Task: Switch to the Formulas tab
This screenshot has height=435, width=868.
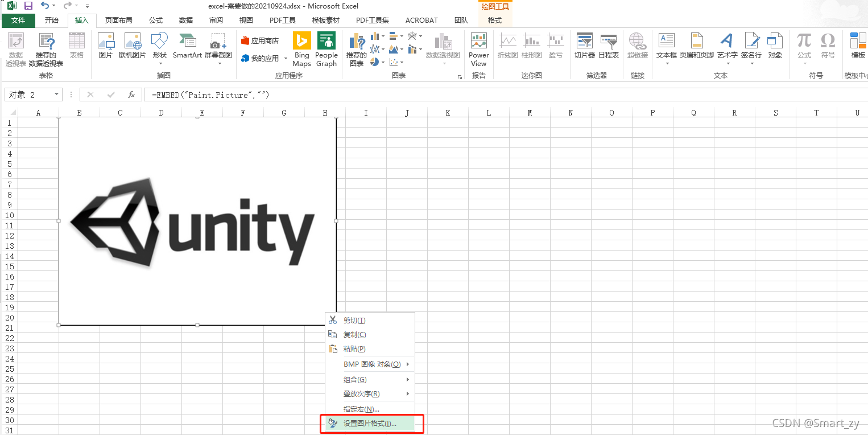Action: coord(156,20)
